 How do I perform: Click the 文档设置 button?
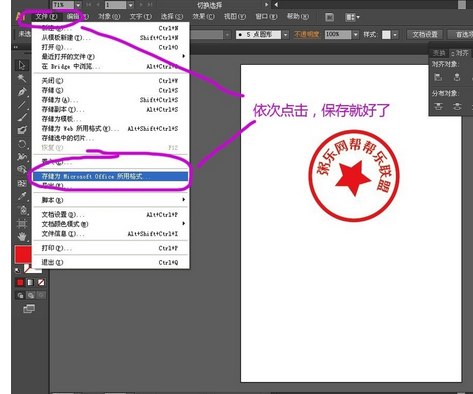425,34
